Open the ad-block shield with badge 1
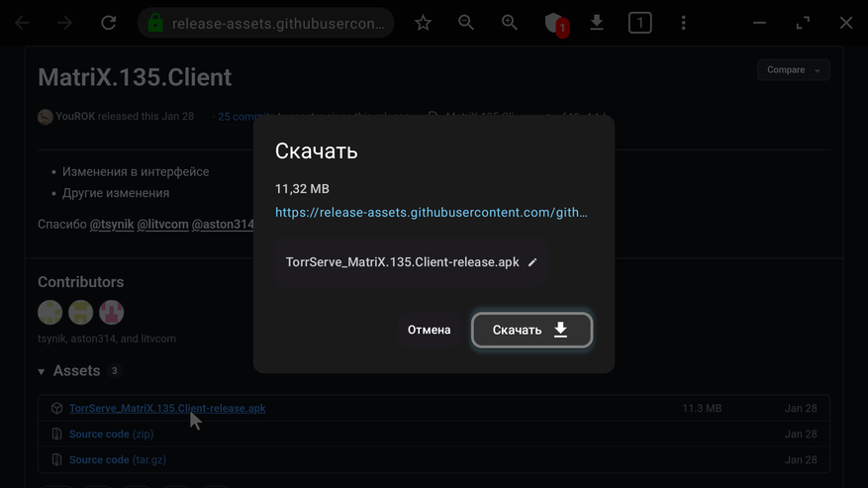This screenshot has height=488, width=868. click(556, 24)
